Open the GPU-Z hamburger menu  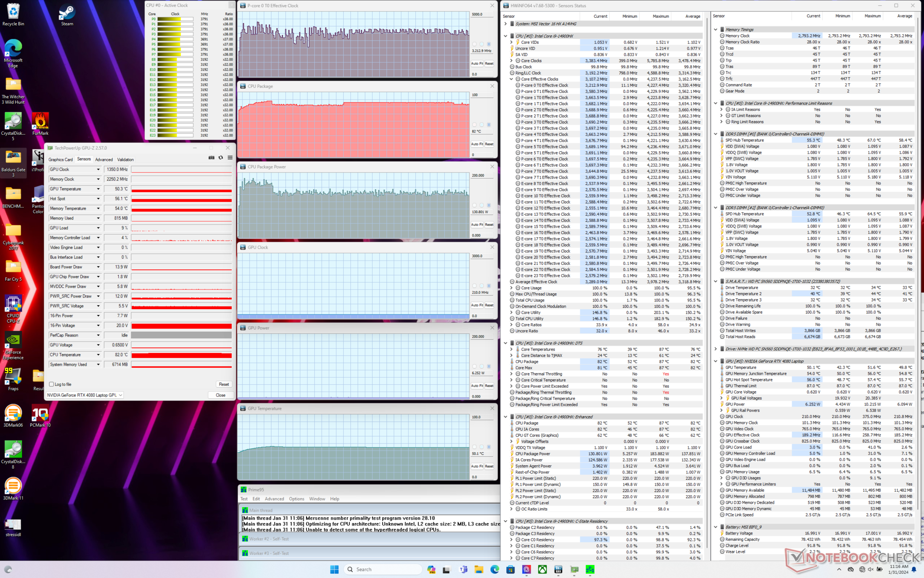coord(230,158)
